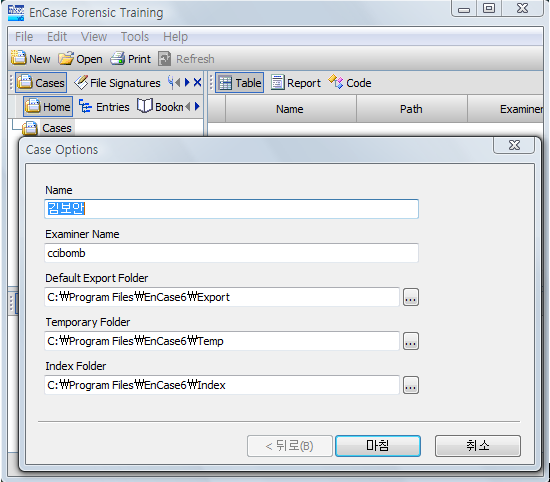Open the Help menu

coord(175,36)
